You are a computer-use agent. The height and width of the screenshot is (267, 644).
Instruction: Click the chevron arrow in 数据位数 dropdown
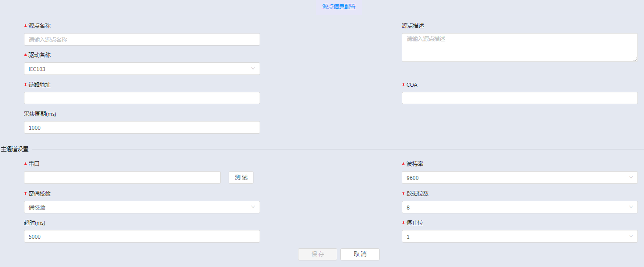click(x=631, y=207)
